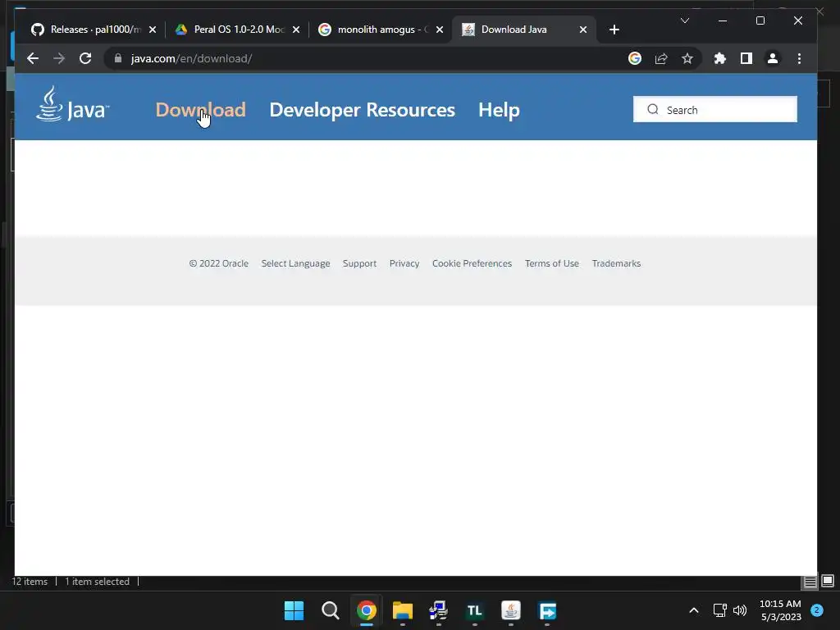The width and height of the screenshot is (840, 630).
Task: Open File Explorer from taskbar
Action: coord(402,610)
